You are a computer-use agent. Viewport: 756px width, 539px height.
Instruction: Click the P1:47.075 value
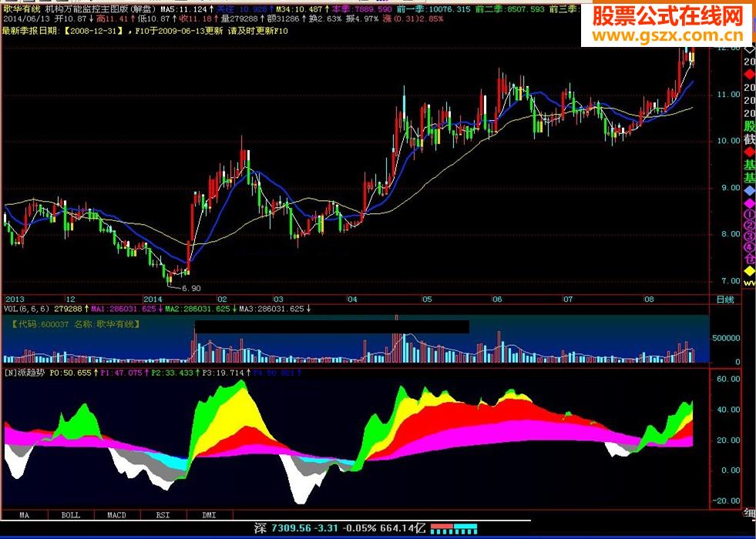pyautogui.click(x=125, y=373)
